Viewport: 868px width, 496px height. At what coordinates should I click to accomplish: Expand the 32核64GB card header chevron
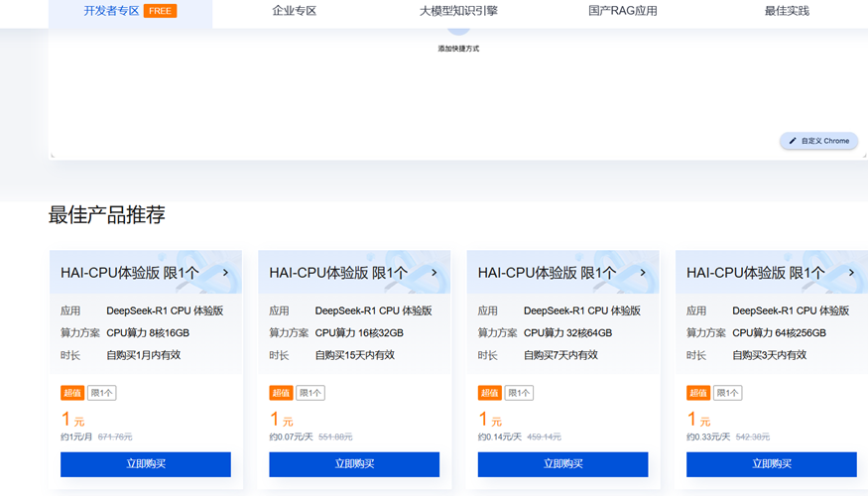[643, 273]
